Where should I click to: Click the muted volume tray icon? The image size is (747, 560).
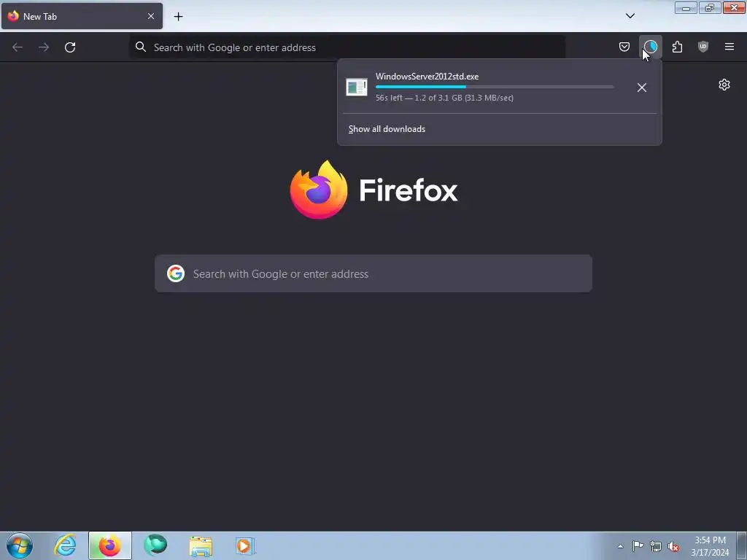click(673, 547)
